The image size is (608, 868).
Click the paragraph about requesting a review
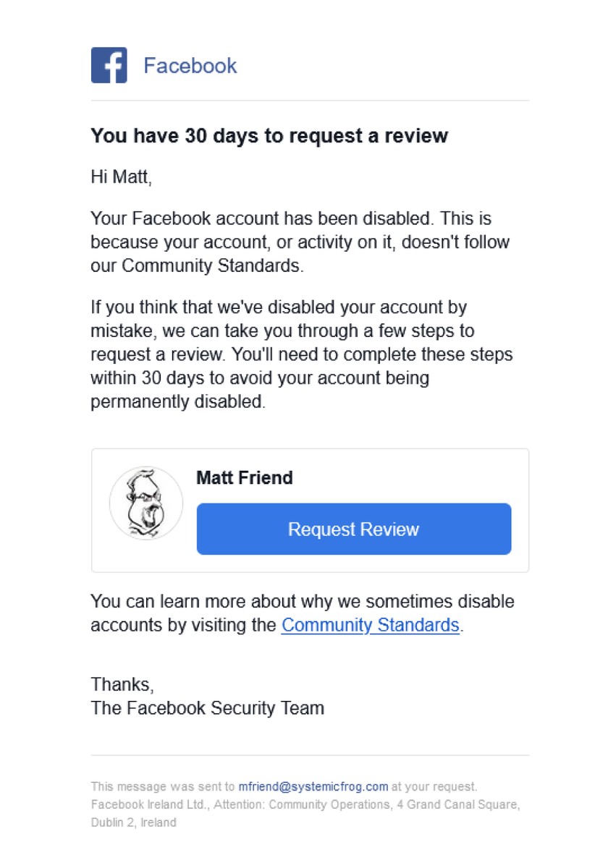tap(303, 355)
